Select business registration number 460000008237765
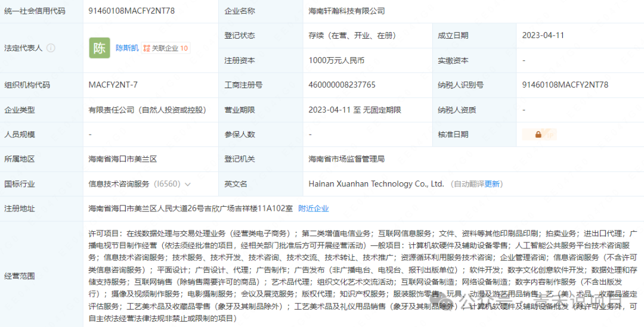This screenshot has height=327, width=644. [x=342, y=85]
